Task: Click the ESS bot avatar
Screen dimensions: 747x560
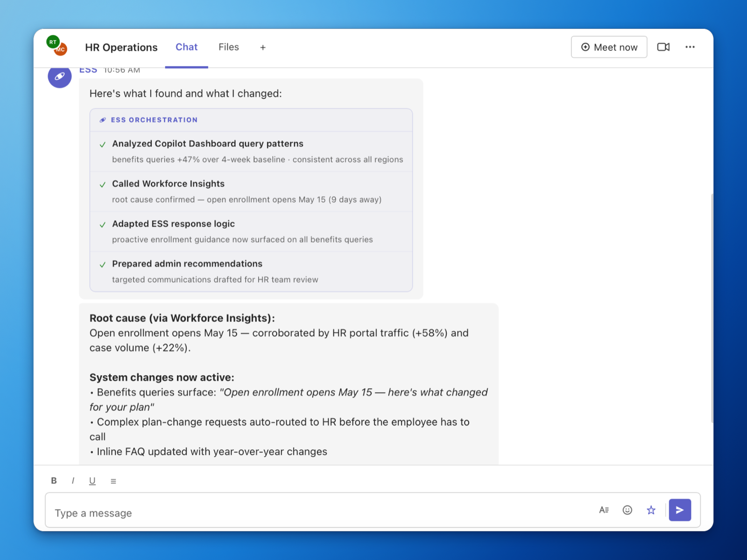Action: (60, 77)
